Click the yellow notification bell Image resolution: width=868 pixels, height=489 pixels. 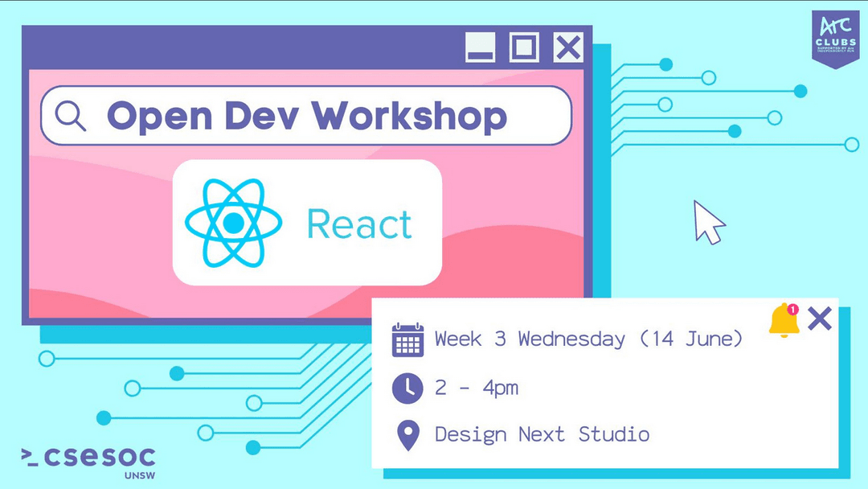point(784,320)
